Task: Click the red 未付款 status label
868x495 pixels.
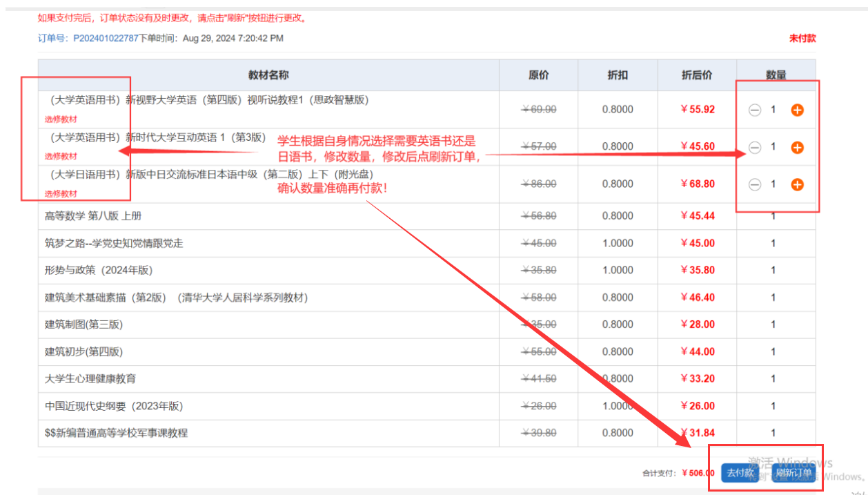Action: point(802,39)
